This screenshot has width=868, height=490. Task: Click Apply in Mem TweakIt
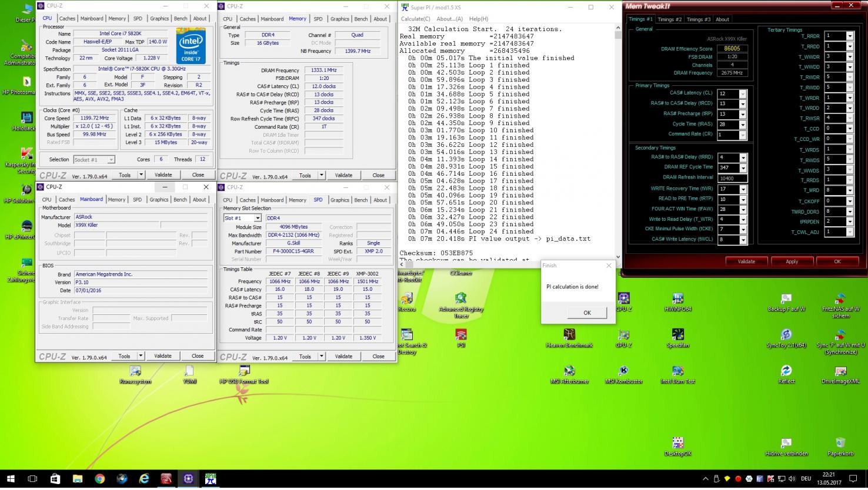[x=792, y=261]
